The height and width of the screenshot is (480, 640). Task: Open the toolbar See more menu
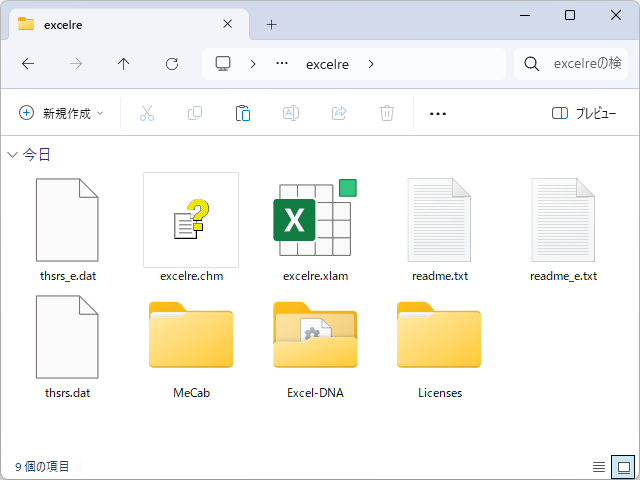[438, 113]
